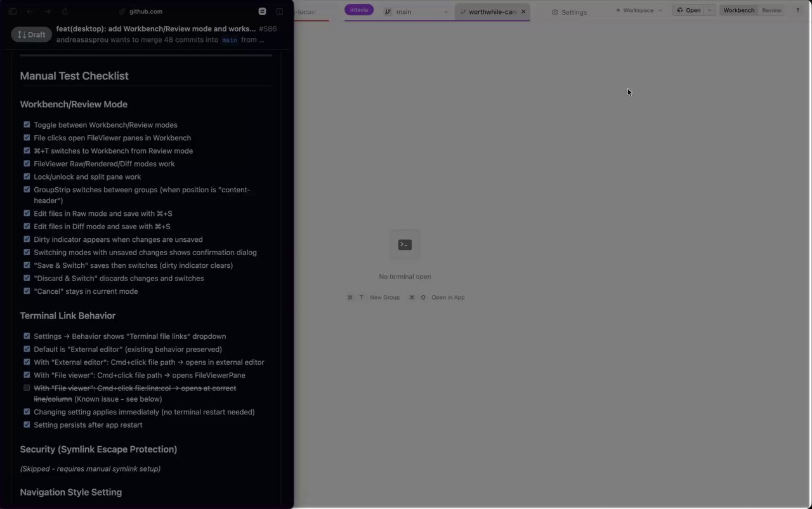Open the Workspace dropdown
The height and width of the screenshot is (509, 812).
[638, 10]
